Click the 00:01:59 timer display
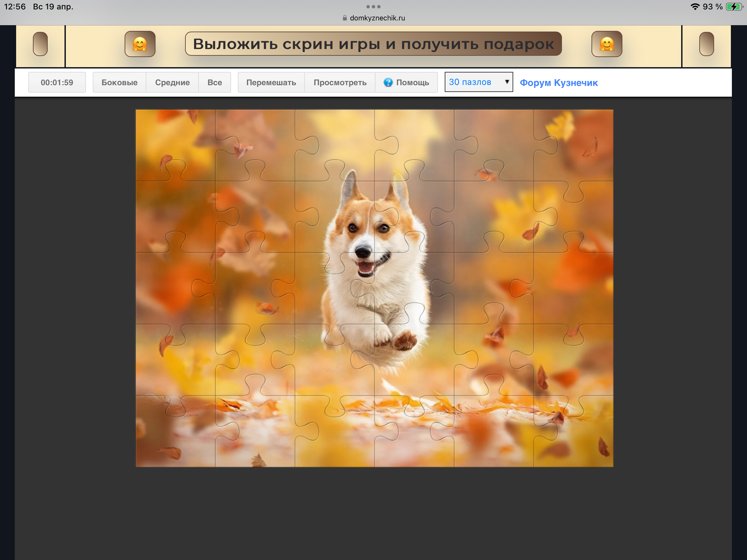 57,82
